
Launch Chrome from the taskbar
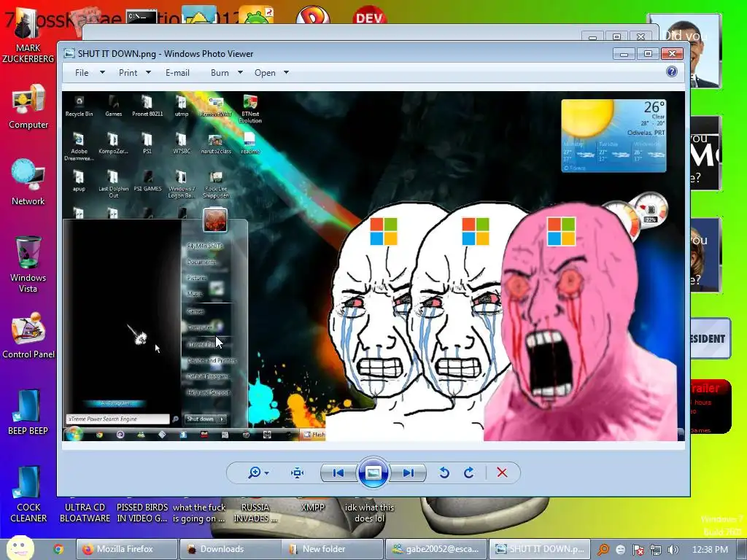[58, 549]
